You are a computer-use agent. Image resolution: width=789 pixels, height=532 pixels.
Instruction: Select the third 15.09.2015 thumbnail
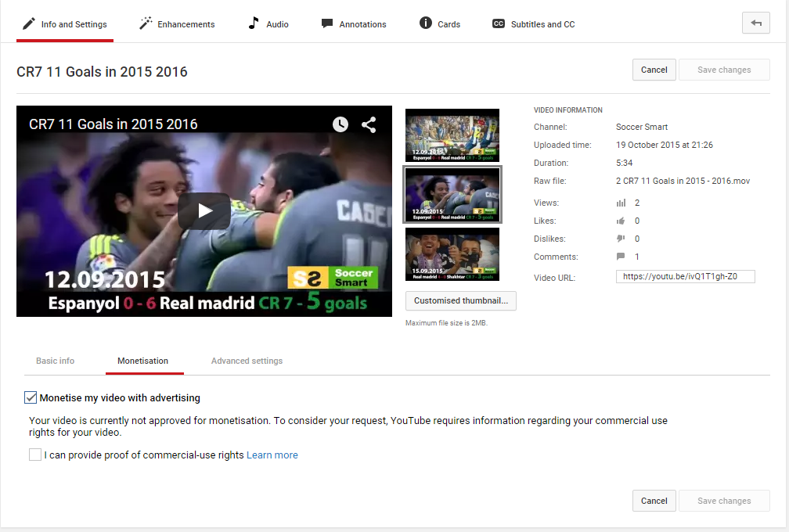452,254
